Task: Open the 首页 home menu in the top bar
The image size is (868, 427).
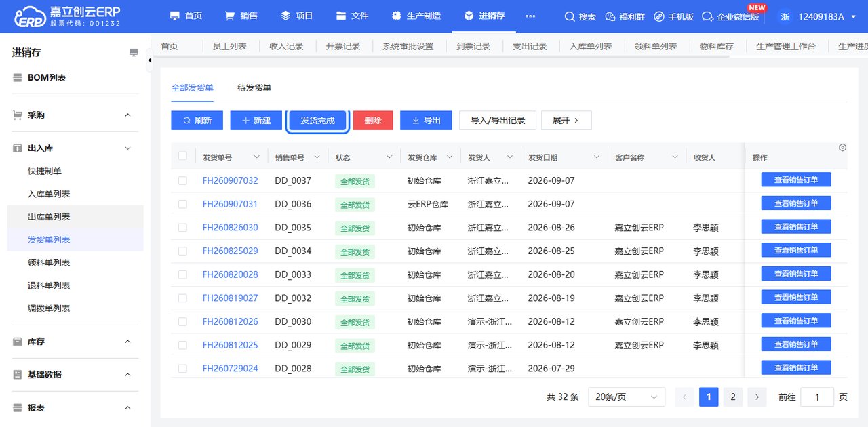Action: pos(185,16)
